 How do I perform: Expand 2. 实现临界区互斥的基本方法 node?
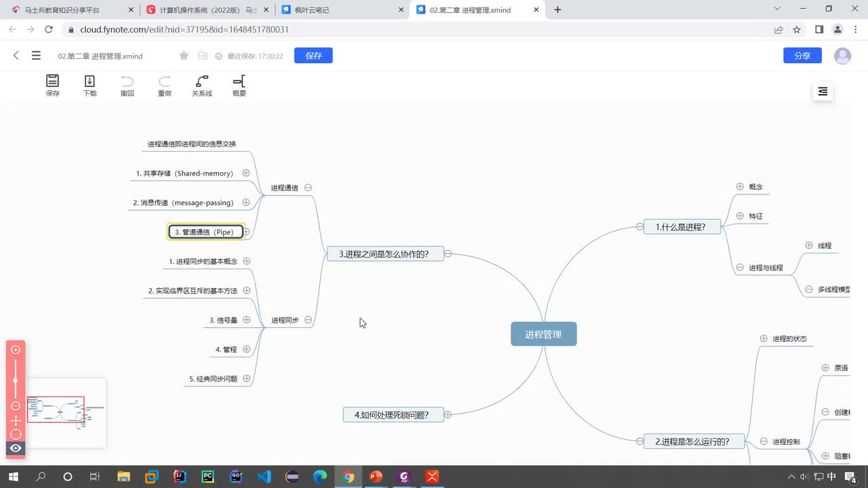[247, 290]
